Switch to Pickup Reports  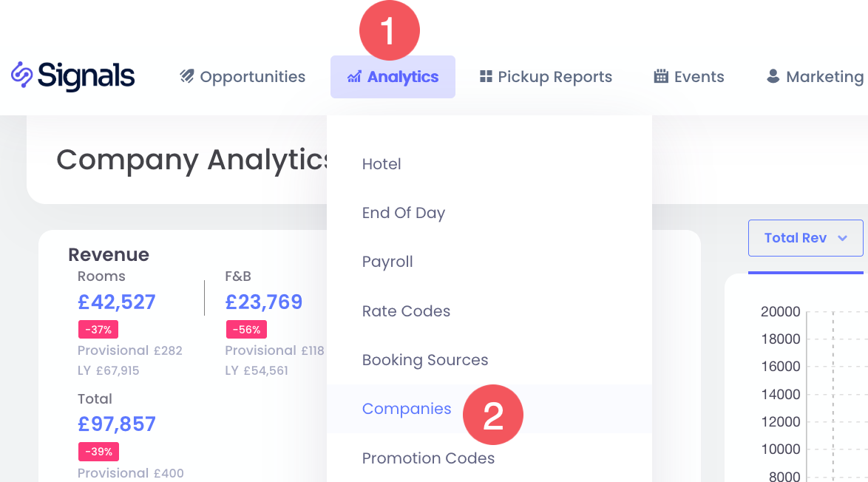555,77
